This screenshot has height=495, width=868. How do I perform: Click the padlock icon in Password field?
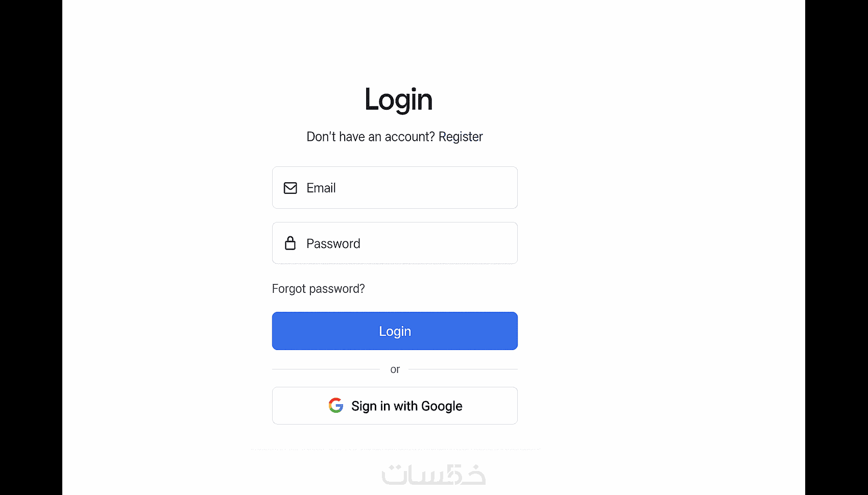290,243
